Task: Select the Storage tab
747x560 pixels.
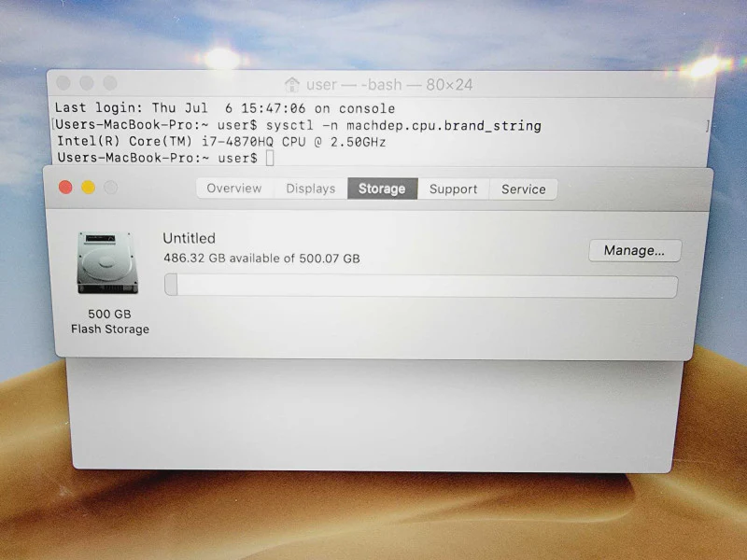Action: 382,189
